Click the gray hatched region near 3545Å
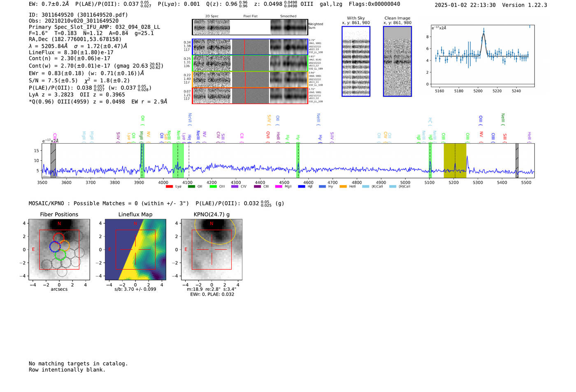 tap(53, 160)
